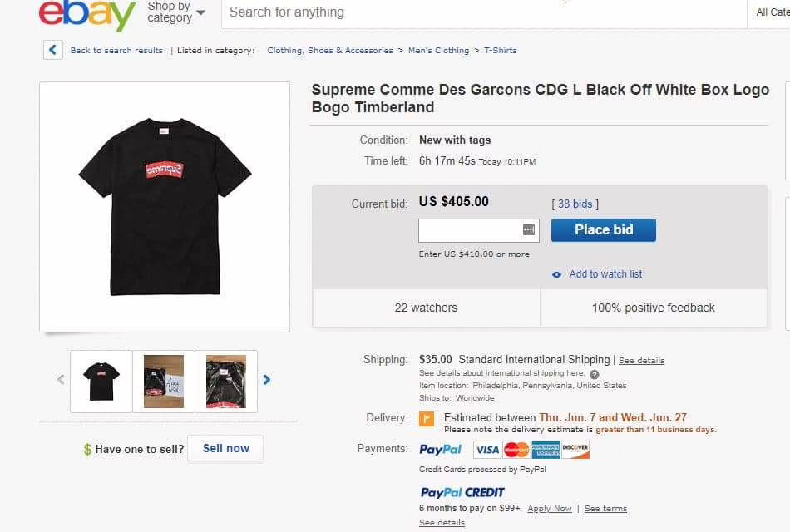Click the watch list eye icon
The image size is (790, 532).
(x=557, y=274)
